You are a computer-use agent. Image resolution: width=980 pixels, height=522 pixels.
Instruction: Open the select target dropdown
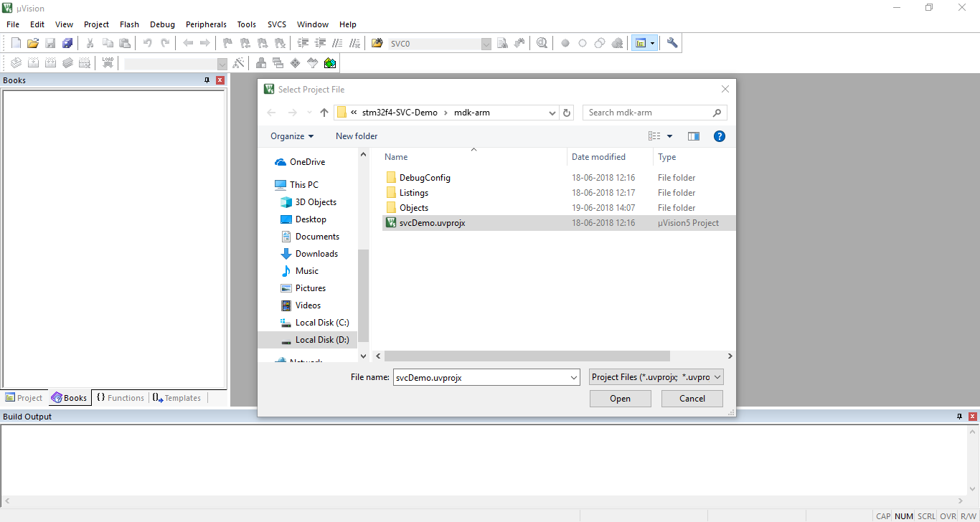point(222,64)
